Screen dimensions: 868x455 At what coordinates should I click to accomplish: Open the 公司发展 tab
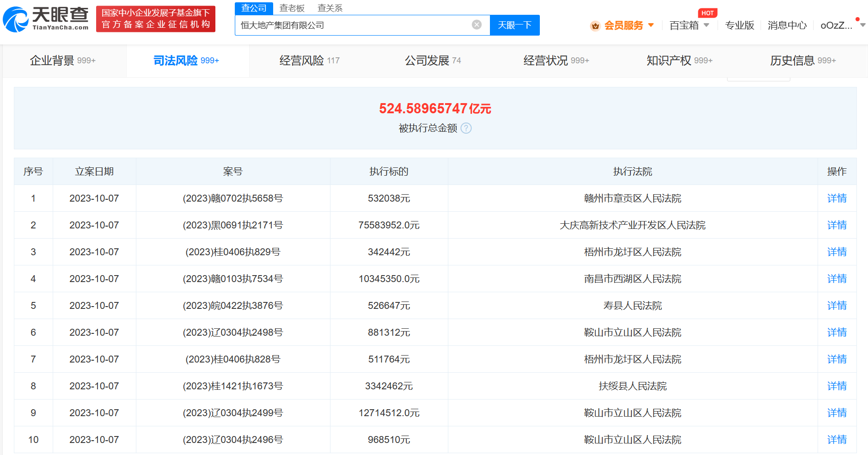(x=433, y=61)
